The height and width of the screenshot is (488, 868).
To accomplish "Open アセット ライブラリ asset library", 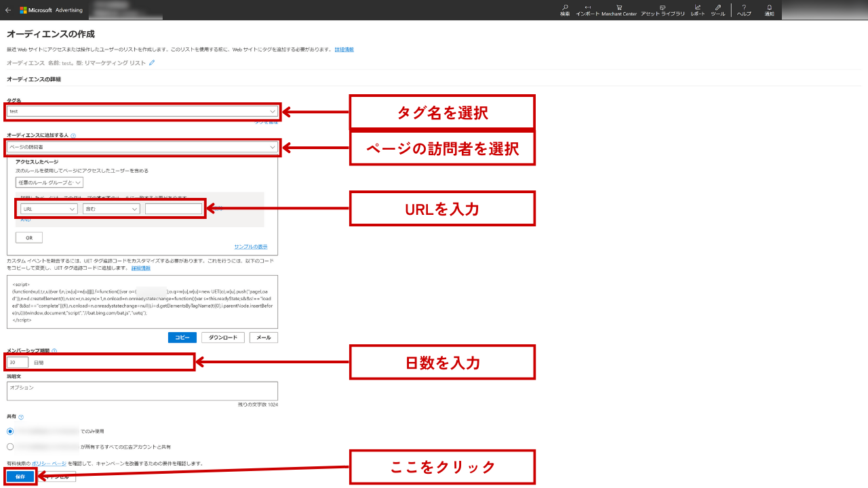I will click(663, 10).
